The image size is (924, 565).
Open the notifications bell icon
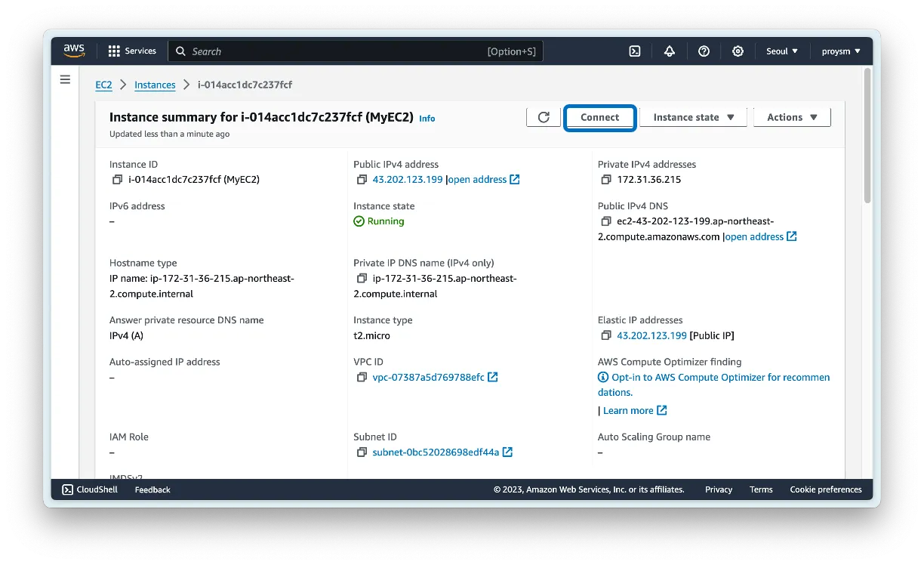(x=670, y=51)
